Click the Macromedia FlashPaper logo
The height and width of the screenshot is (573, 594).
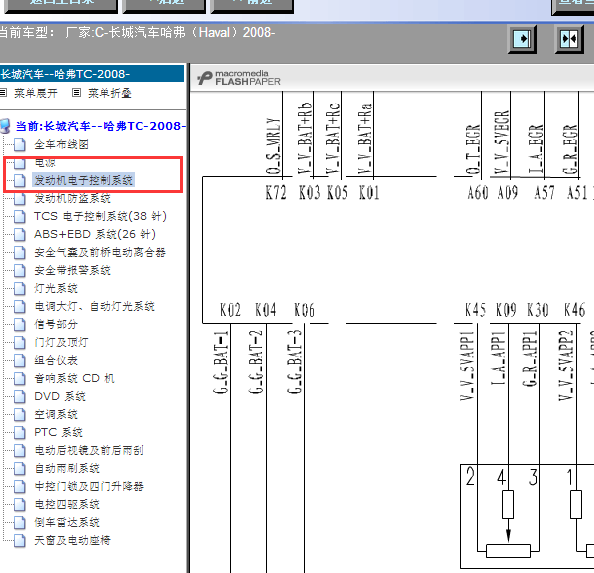point(239,78)
